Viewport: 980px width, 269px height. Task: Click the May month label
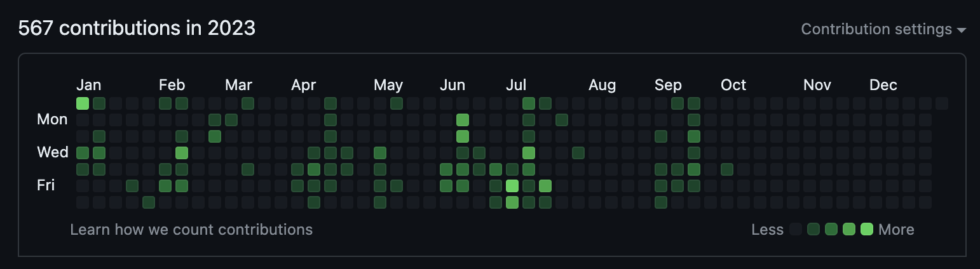[x=388, y=85]
